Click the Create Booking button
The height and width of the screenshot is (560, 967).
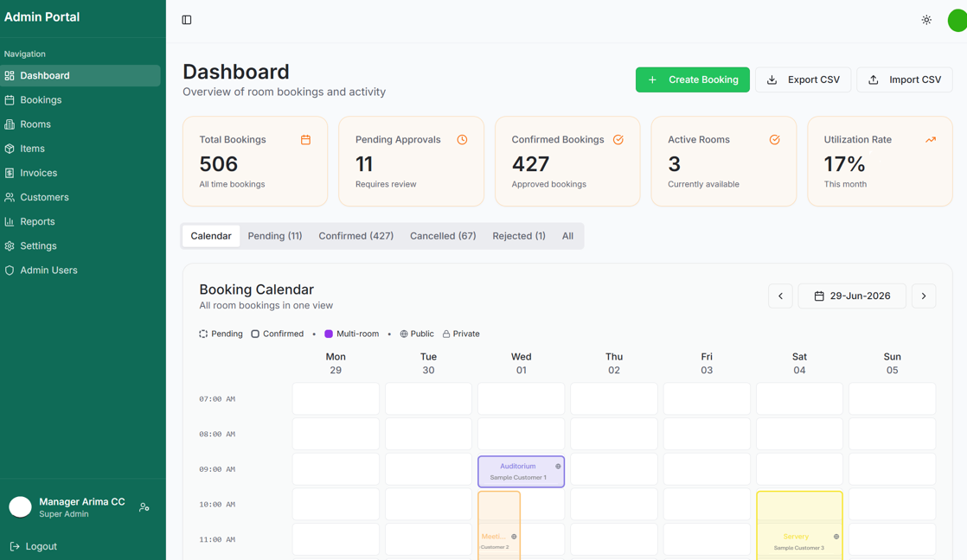coord(693,80)
